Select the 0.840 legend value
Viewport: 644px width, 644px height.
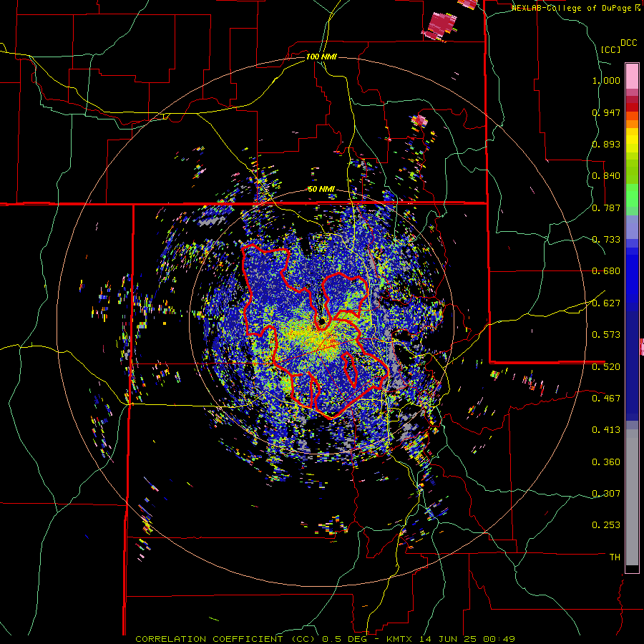tap(606, 176)
